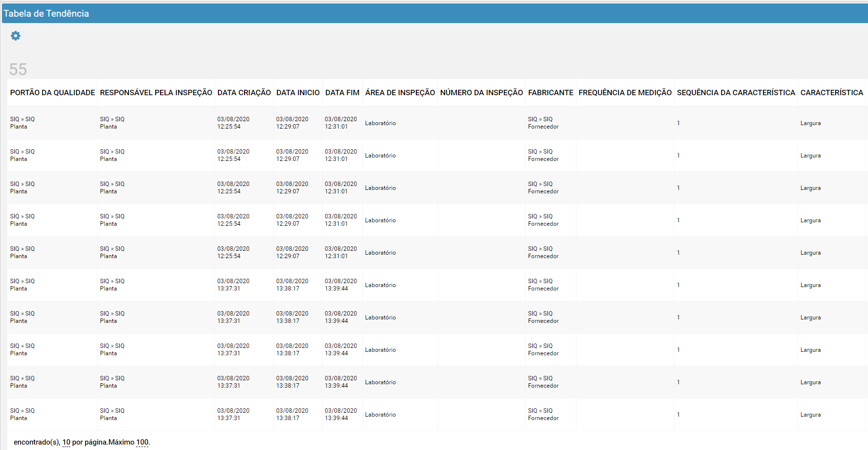Click last row's 13:37:31 creation date
Image resolution: width=868 pixels, height=450 pixels.
pyautogui.click(x=233, y=414)
